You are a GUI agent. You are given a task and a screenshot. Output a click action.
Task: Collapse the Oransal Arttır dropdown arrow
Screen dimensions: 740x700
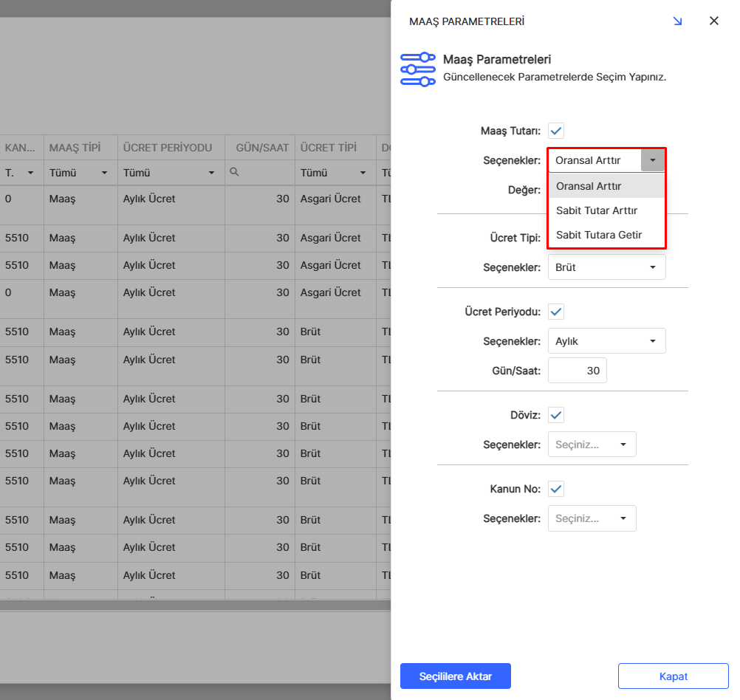tap(653, 160)
